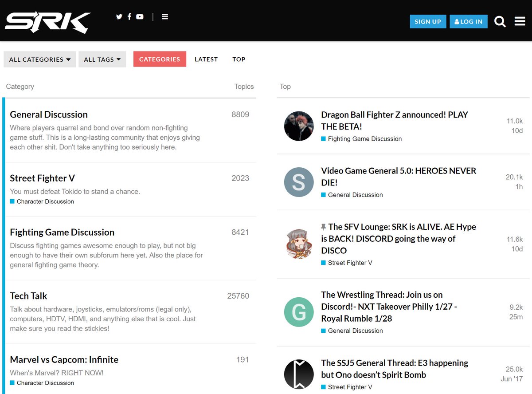
Task: Expand the All Tags dropdown
Action: pos(102,59)
